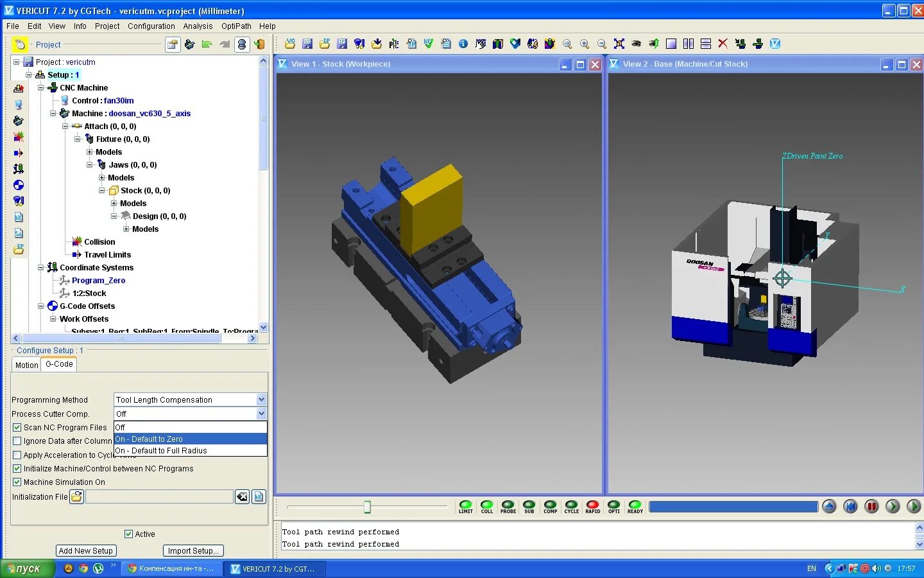Click the Single Step simulation button
This screenshot has height=578, width=924.
click(893, 506)
